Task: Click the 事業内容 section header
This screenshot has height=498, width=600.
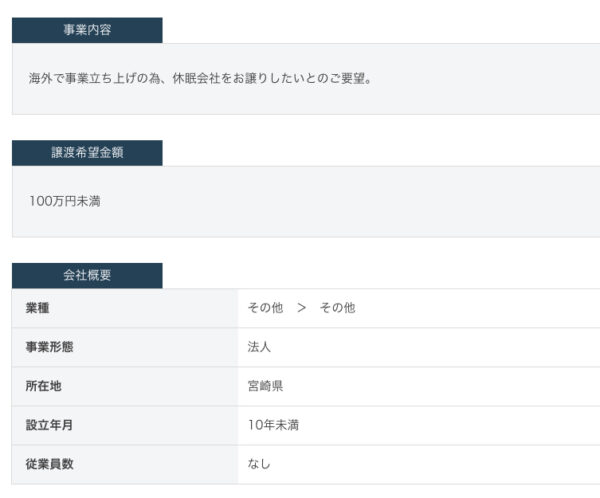Action: [87, 30]
